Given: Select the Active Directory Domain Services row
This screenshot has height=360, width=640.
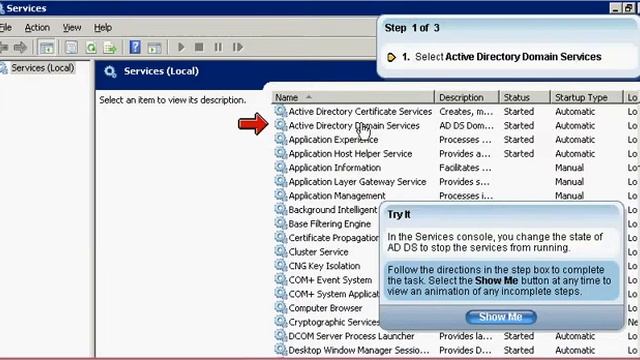Looking at the screenshot, I should point(455,126).
